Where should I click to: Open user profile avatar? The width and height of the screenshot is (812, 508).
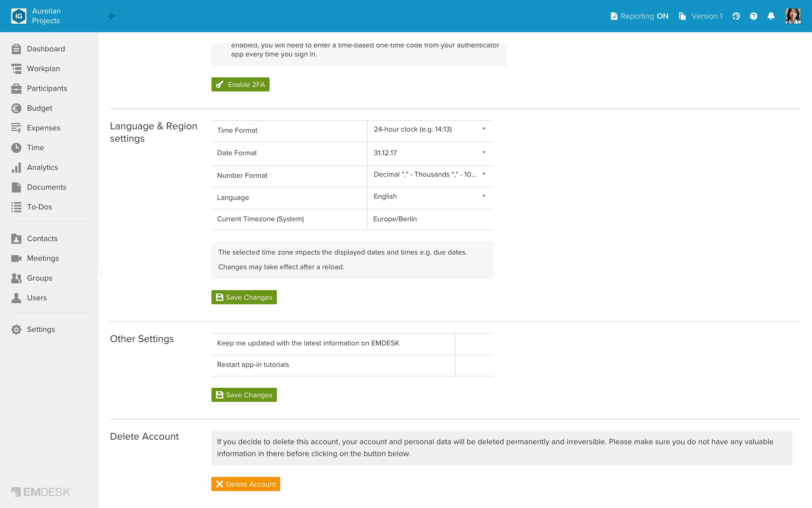[793, 16]
